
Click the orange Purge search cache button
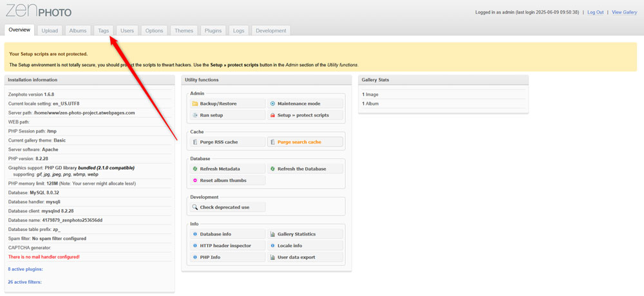pyautogui.click(x=305, y=142)
